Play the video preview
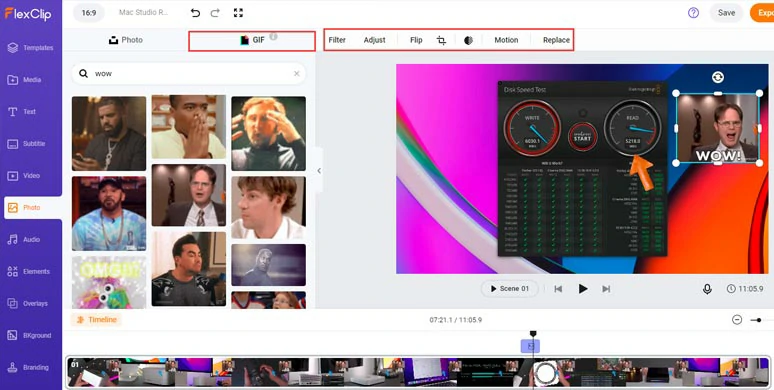Image resolution: width=774 pixels, height=390 pixels. 583,289
